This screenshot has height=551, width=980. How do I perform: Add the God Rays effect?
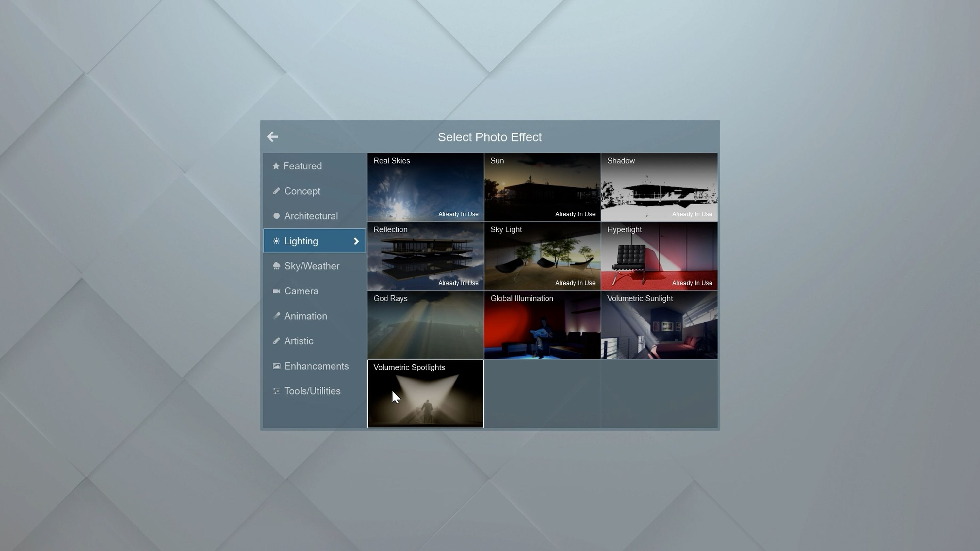425,325
